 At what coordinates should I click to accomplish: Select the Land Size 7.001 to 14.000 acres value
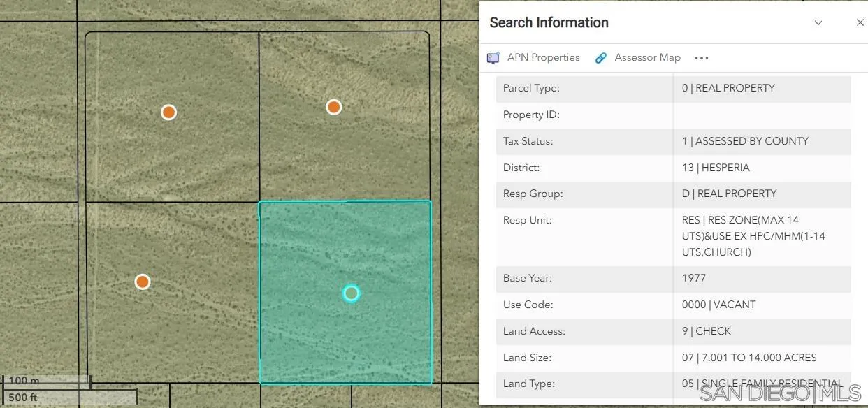[749, 358]
